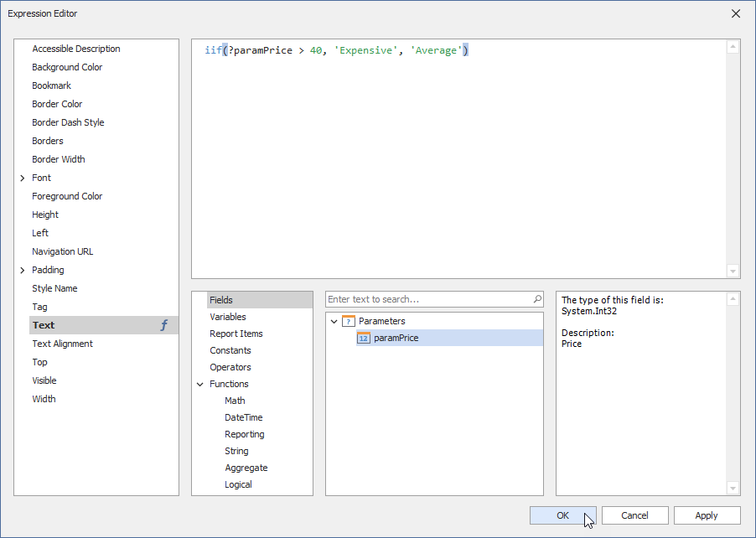Click the function (f) icon beside Text property

[163, 325]
